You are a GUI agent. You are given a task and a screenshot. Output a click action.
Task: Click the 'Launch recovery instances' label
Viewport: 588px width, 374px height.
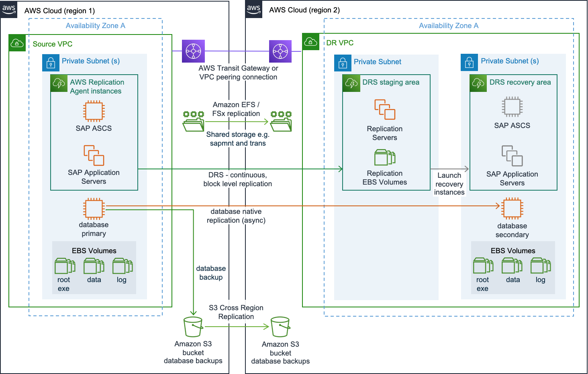click(449, 184)
